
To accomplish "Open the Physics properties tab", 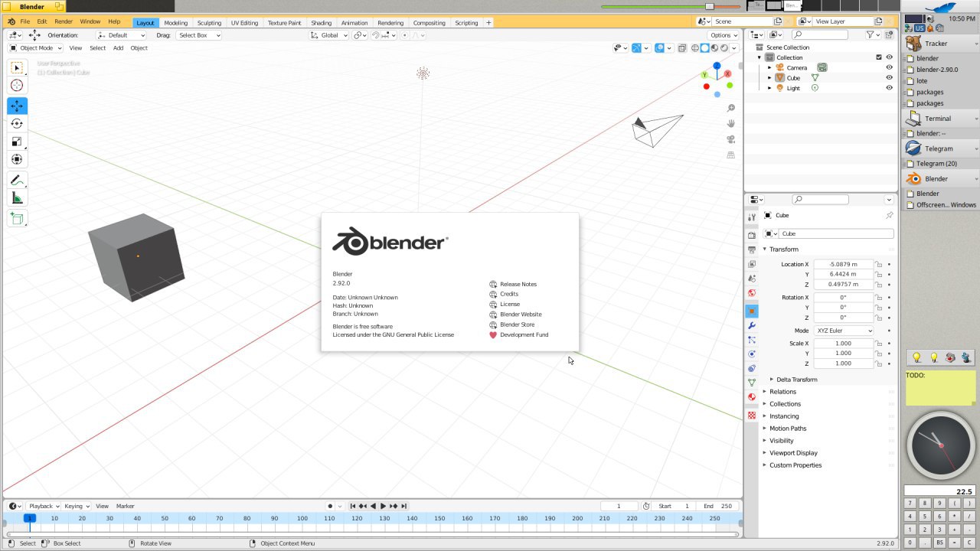I will [x=752, y=354].
